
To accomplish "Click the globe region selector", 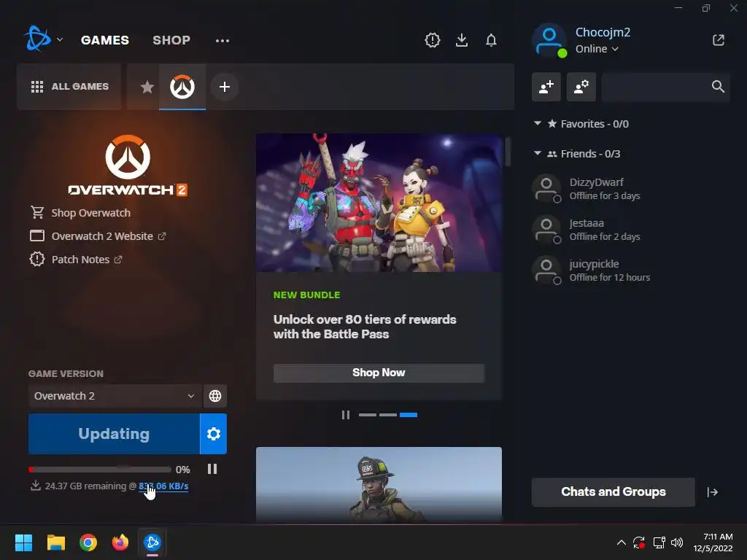I will (x=215, y=396).
